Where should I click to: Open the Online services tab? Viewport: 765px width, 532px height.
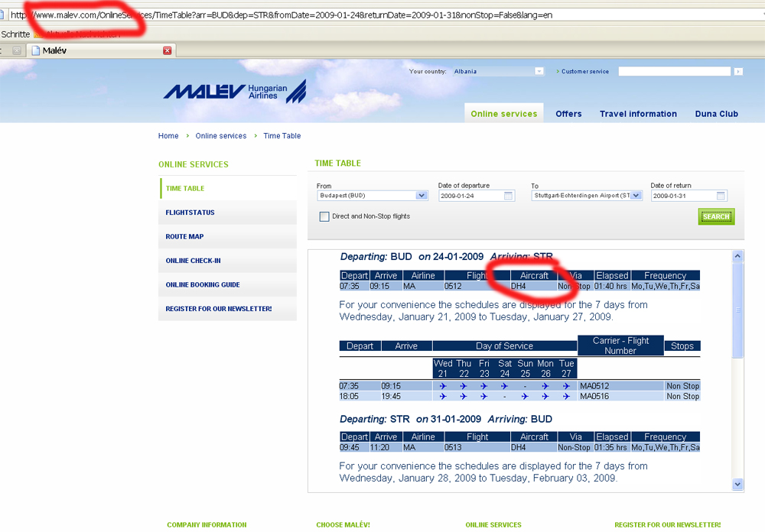point(503,114)
